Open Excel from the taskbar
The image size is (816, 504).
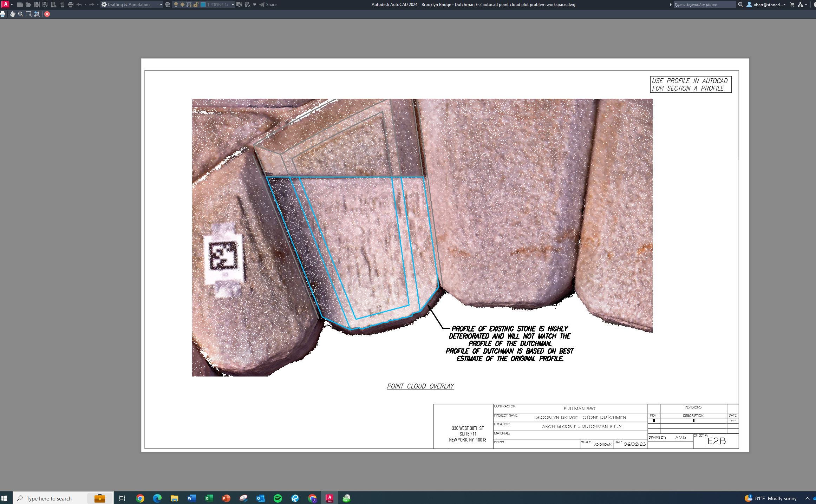click(x=209, y=498)
